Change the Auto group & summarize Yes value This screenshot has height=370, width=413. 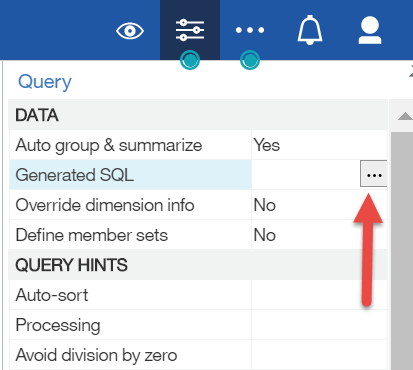[x=319, y=145]
